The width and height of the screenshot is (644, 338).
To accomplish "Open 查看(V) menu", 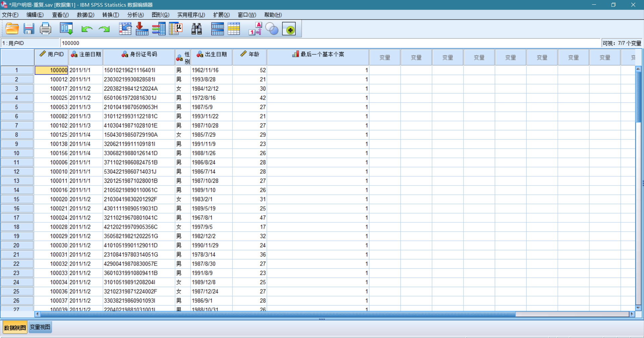I will [60, 15].
